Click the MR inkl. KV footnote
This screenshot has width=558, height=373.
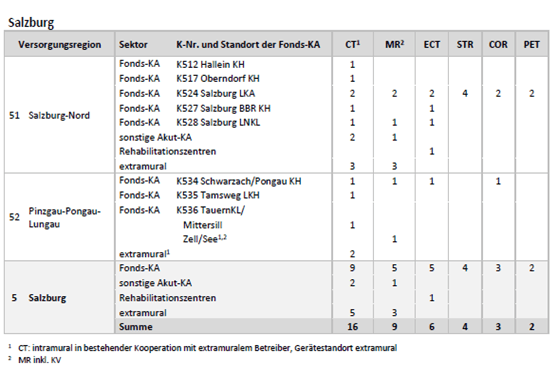point(40,360)
